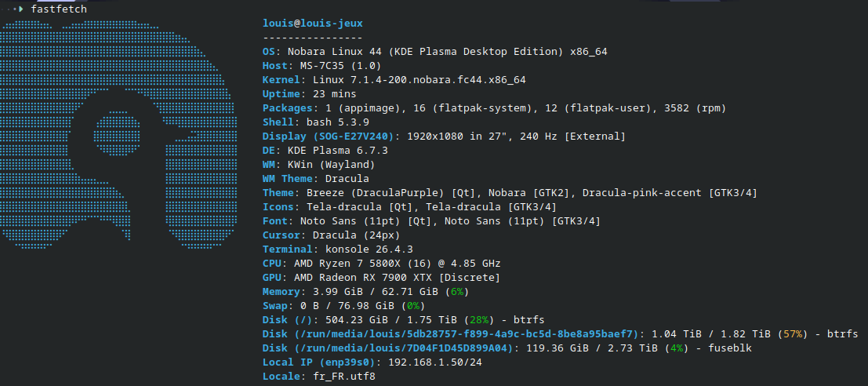868x386 pixels.
Task: Click the CPU line AMD Ryzen 7 5800X
Action: coord(381,264)
